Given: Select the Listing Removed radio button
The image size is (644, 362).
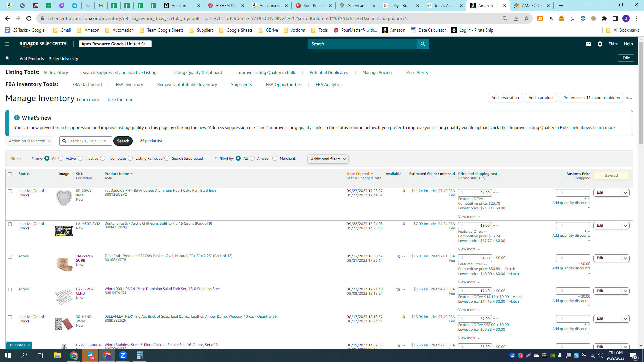Looking at the screenshot, I should (x=130, y=158).
